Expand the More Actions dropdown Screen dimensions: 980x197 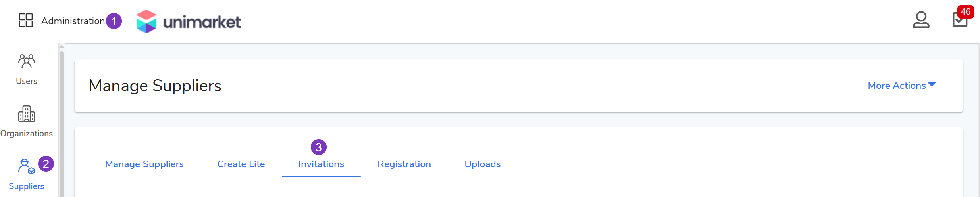(x=897, y=86)
